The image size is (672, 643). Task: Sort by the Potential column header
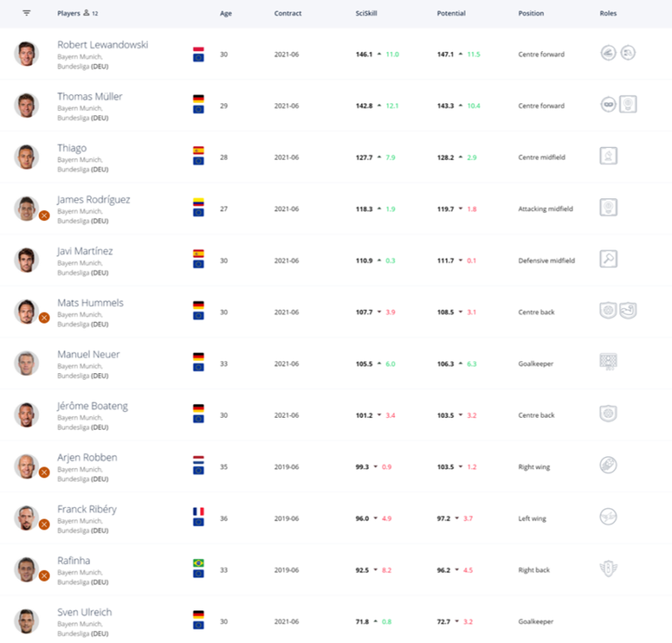pos(451,13)
